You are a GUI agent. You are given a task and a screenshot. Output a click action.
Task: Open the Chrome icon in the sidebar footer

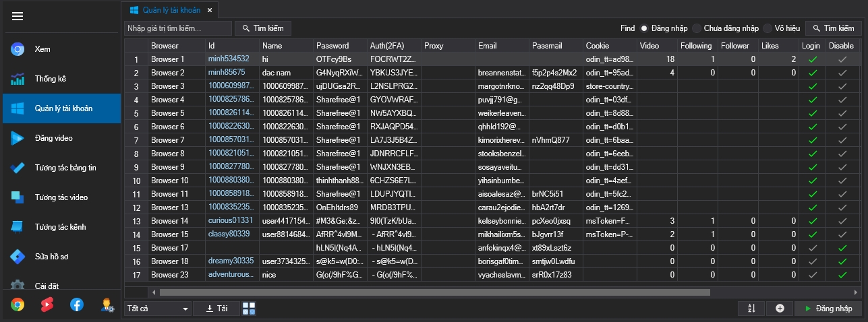pyautogui.click(x=18, y=304)
